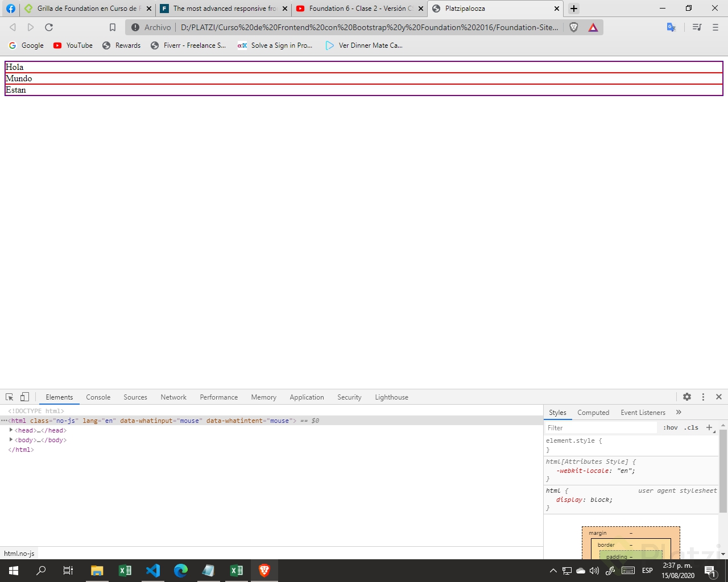The width and height of the screenshot is (728, 582).
Task: Open the browser main menu
Action: [715, 27]
